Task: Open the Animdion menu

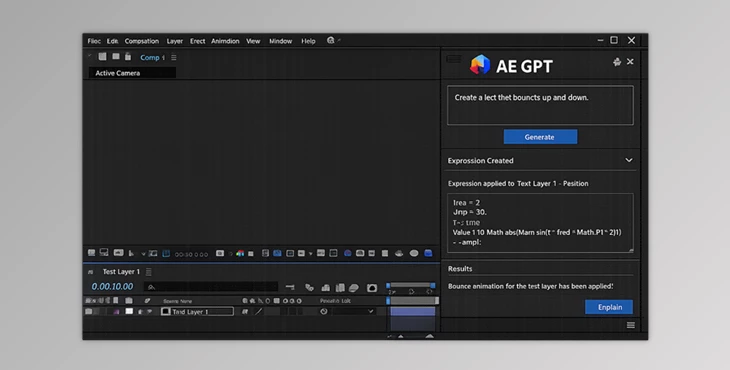Action: tap(225, 41)
